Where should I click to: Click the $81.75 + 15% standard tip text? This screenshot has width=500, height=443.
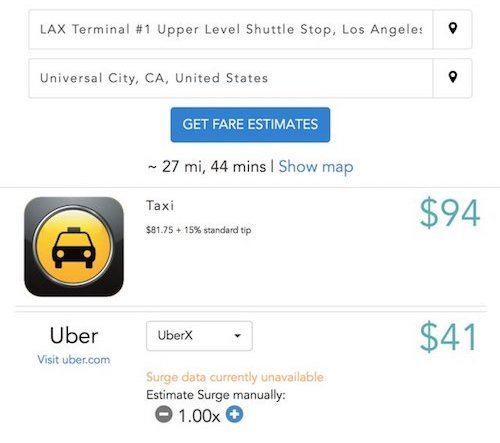(x=198, y=230)
